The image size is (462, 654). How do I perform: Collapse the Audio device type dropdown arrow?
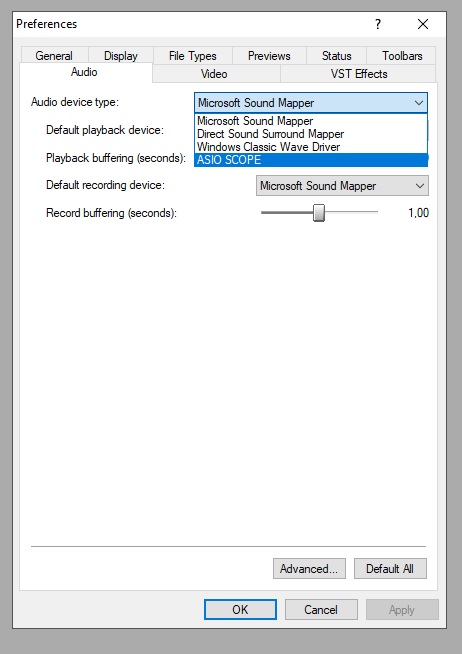(419, 103)
